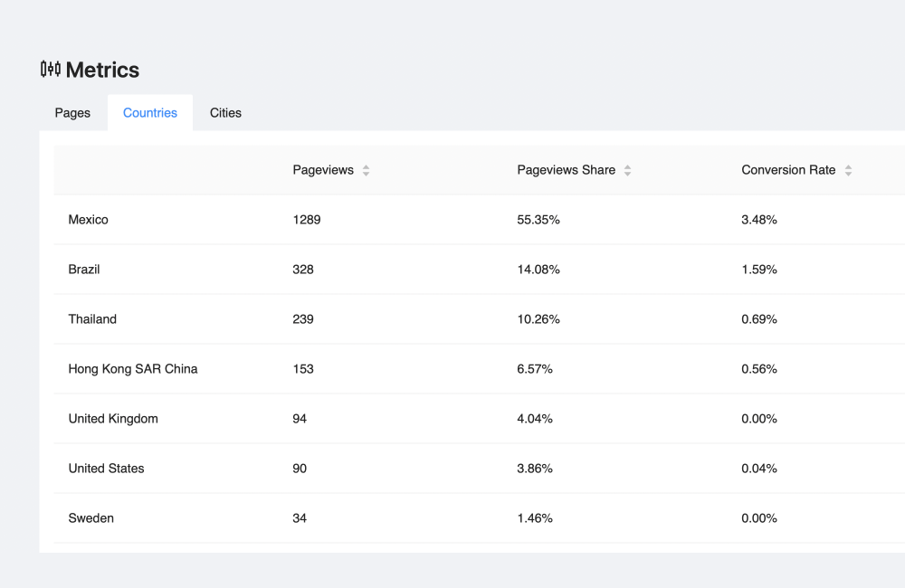The image size is (905, 588).
Task: Click the United States country name
Action: click(106, 469)
